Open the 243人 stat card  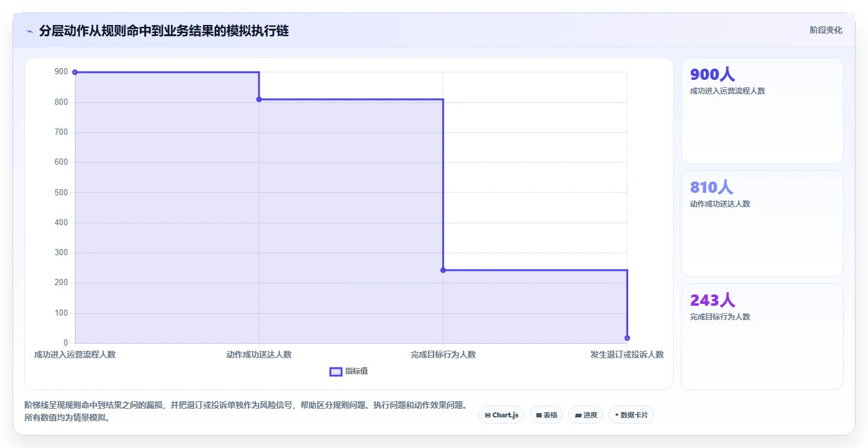(x=762, y=337)
